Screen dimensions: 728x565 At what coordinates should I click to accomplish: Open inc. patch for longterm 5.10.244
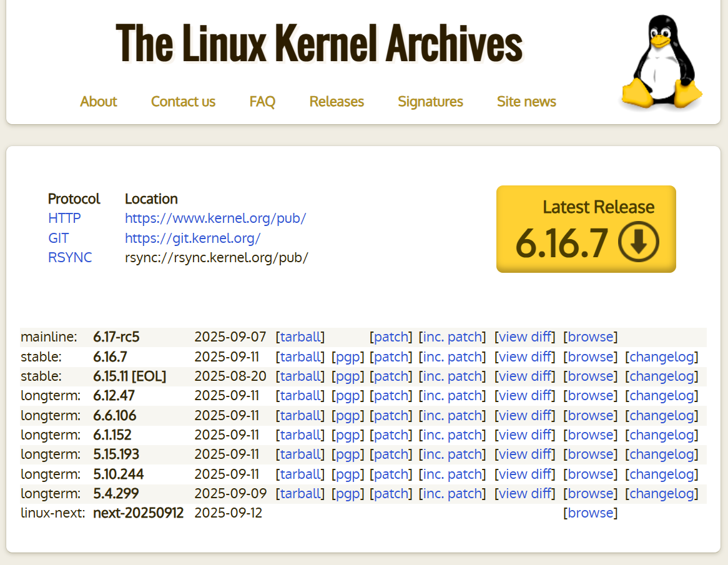452,475
